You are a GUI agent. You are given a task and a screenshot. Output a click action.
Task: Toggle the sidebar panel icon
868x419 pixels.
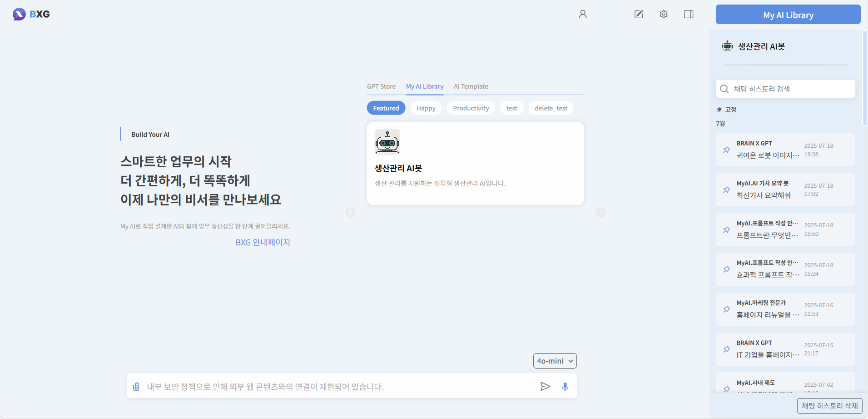689,14
